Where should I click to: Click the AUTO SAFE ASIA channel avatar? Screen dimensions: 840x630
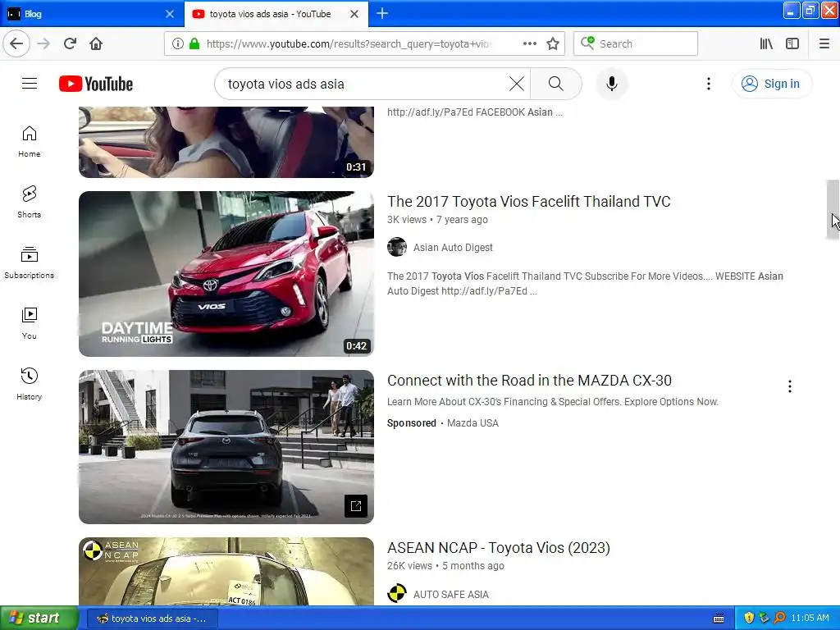coord(397,594)
